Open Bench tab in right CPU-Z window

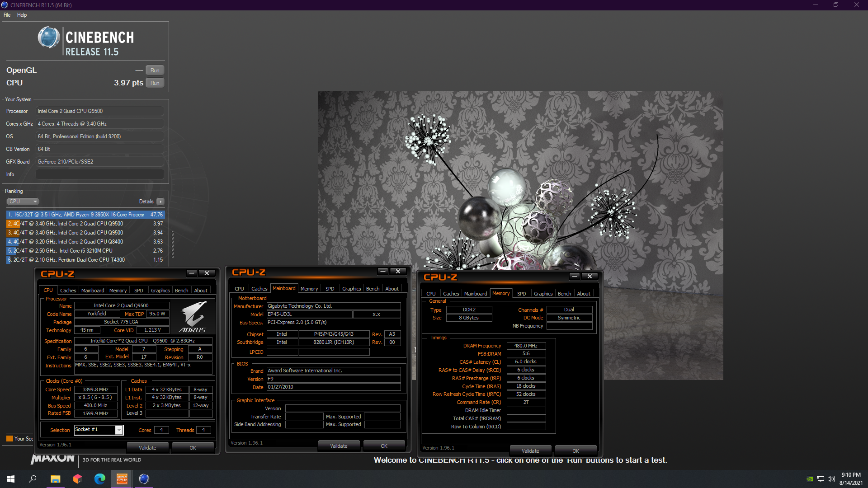[x=565, y=294]
